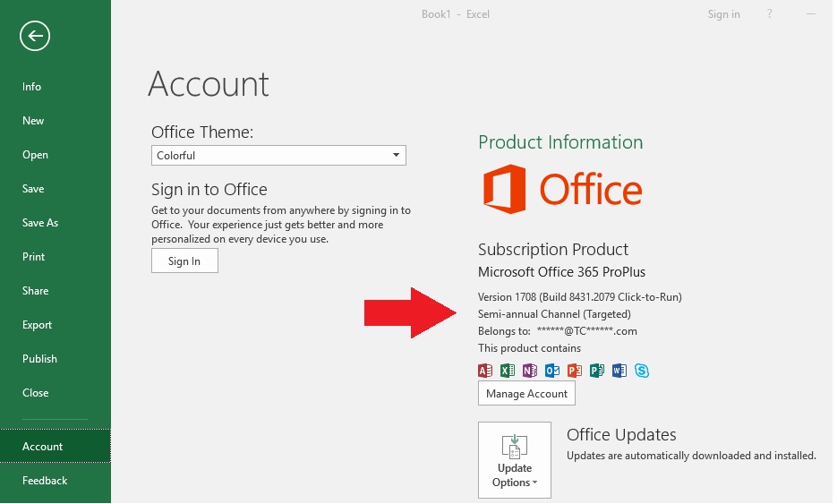Click the Manage Account button
Screen dimensions: 837x504
click(x=526, y=394)
